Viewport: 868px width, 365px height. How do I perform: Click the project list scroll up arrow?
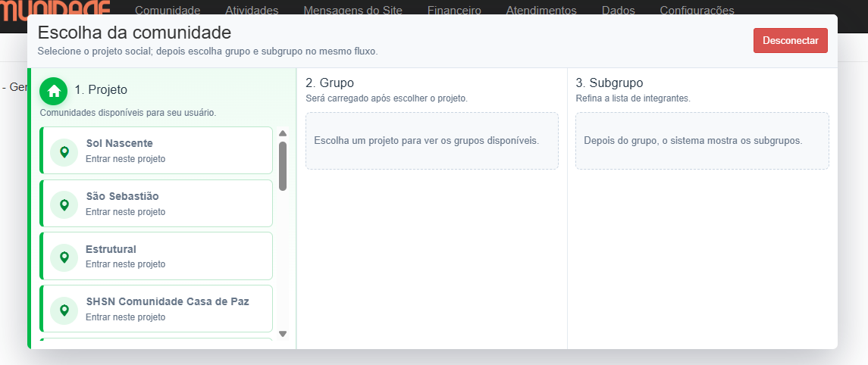coord(283,133)
